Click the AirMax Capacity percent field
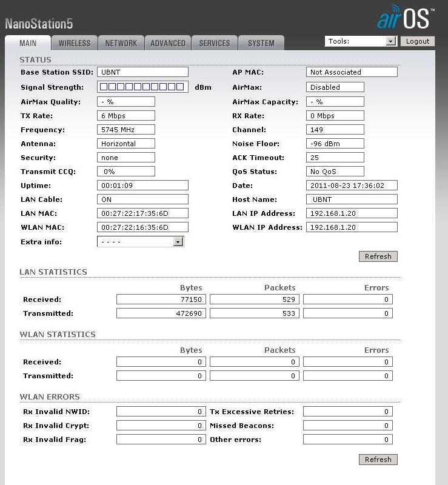 pyautogui.click(x=335, y=101)
